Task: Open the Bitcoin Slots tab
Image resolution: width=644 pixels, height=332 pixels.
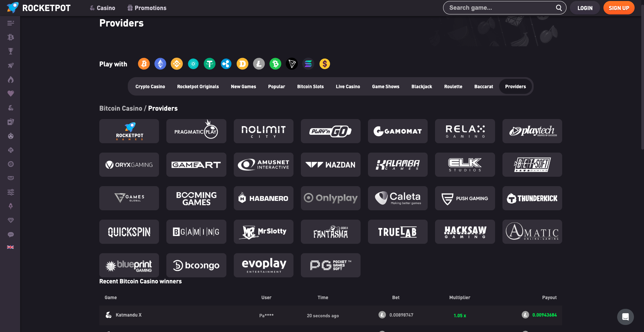Action: [311, 87]
